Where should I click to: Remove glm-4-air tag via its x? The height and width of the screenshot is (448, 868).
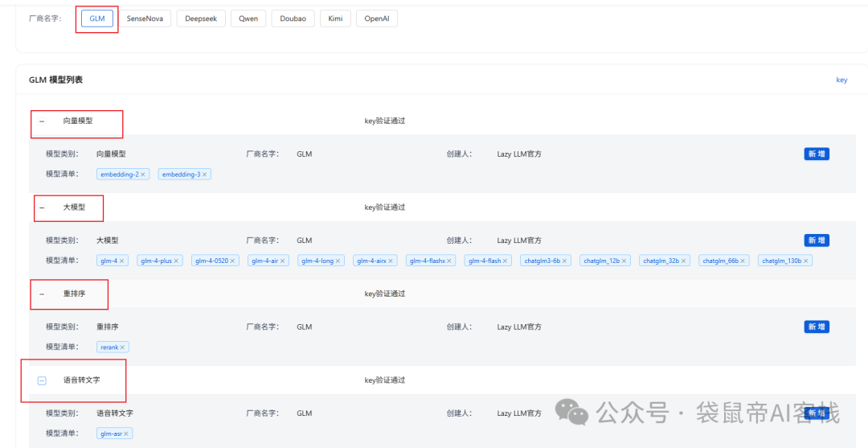(x=282, y=261)
